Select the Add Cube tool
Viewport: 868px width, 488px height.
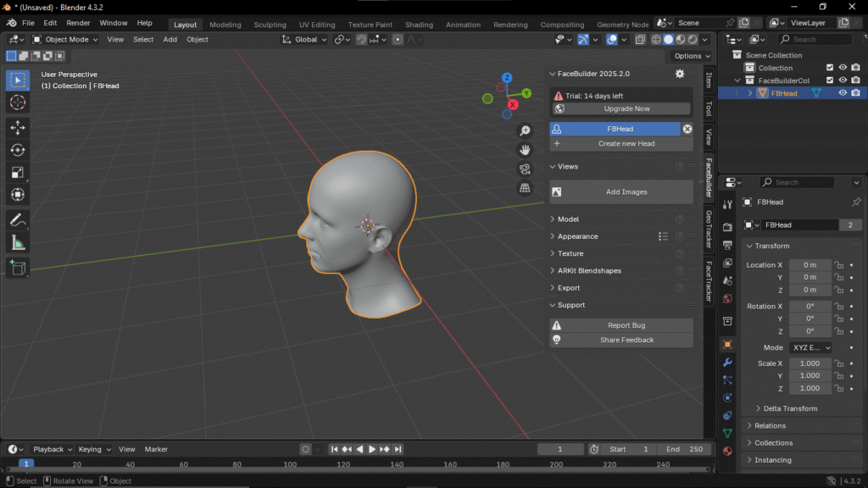point(17,268)
